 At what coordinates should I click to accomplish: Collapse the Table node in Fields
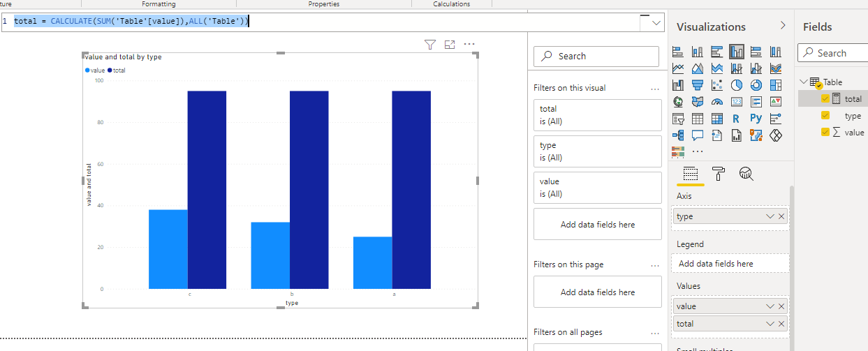tap(804, 82)
